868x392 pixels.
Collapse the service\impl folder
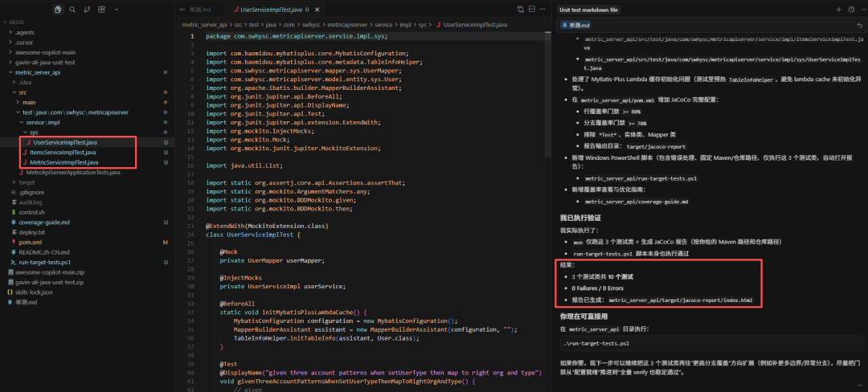pos(42,122)
